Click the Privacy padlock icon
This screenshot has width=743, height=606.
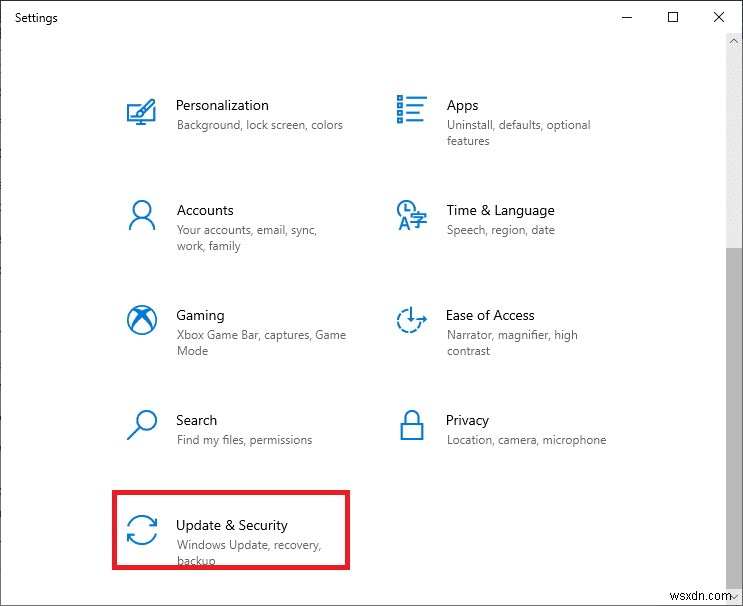[412, 425]
